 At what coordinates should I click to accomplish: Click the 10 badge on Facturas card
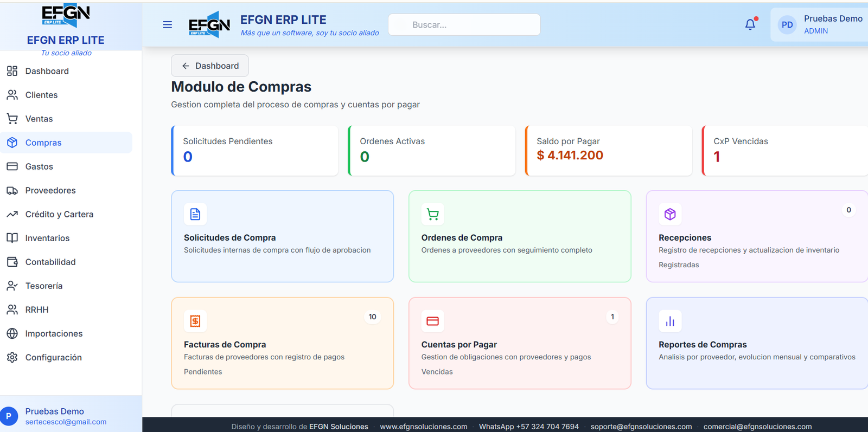pos(373,317)
